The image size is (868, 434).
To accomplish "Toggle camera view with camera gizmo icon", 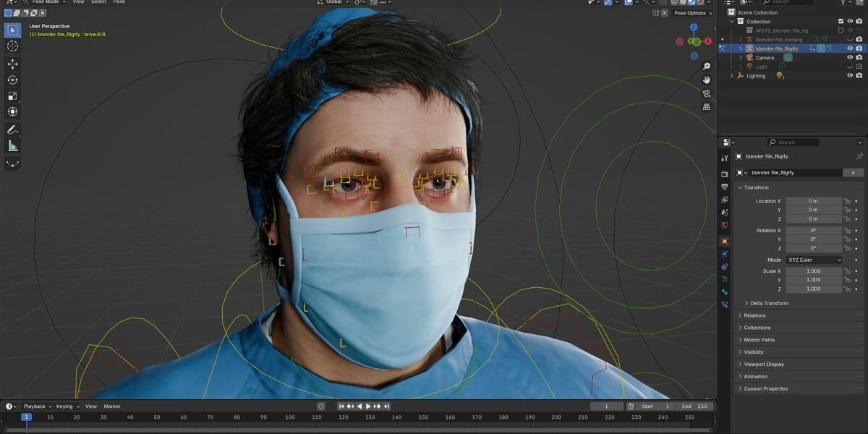I will coord(707,93).
